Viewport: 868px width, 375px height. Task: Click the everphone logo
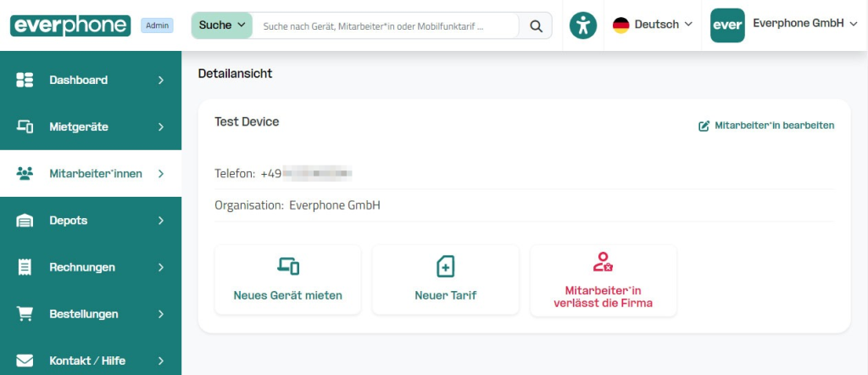click(70, 25)
